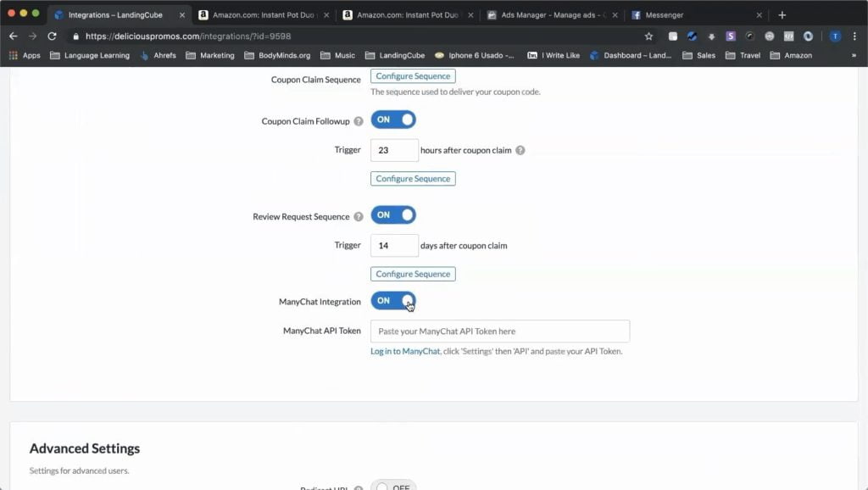Open the Iphone 6 Usado bookmark
Image resolution: width=868 pixels, height=490 pixels.
[475, 55]
